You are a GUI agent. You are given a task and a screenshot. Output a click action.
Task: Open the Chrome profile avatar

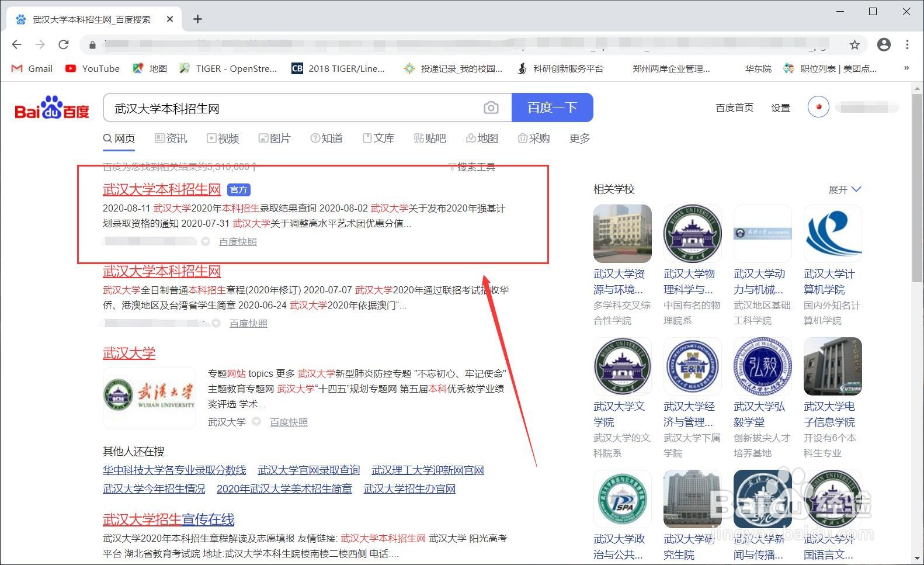[884, 44]
